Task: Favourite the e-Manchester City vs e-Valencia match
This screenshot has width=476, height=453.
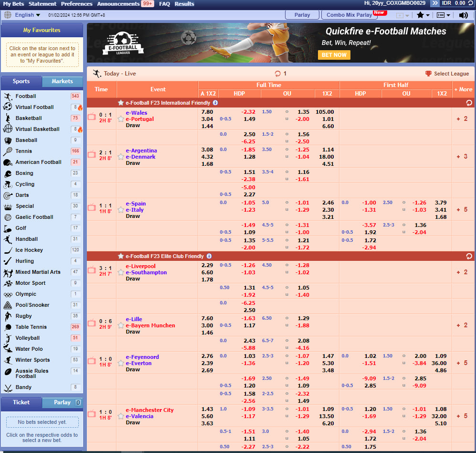Action: point(121,416)
